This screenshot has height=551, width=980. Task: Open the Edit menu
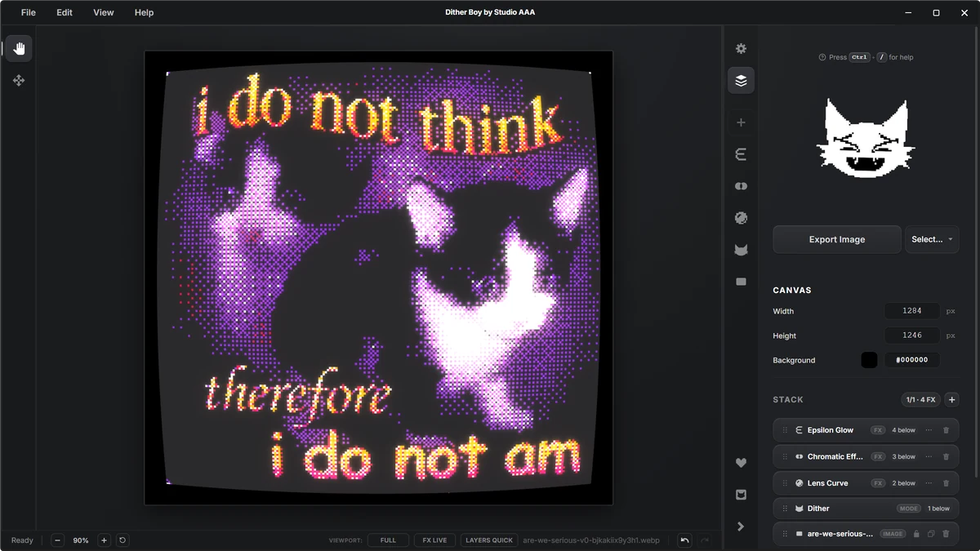65,13
